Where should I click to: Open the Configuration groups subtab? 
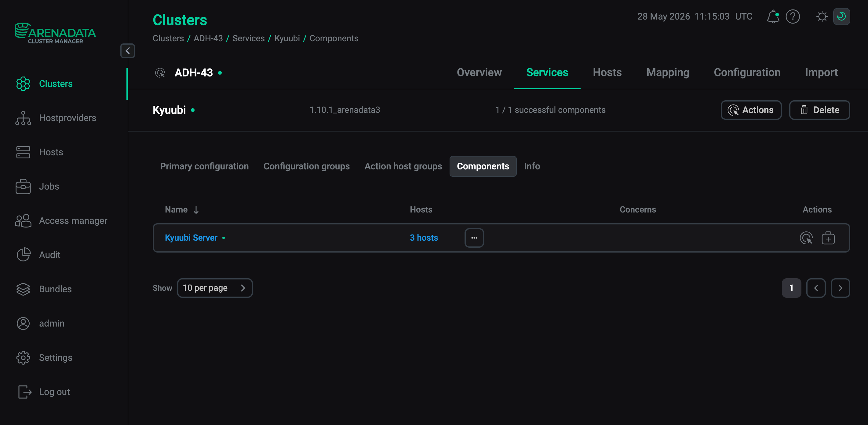tap(306, 166)
